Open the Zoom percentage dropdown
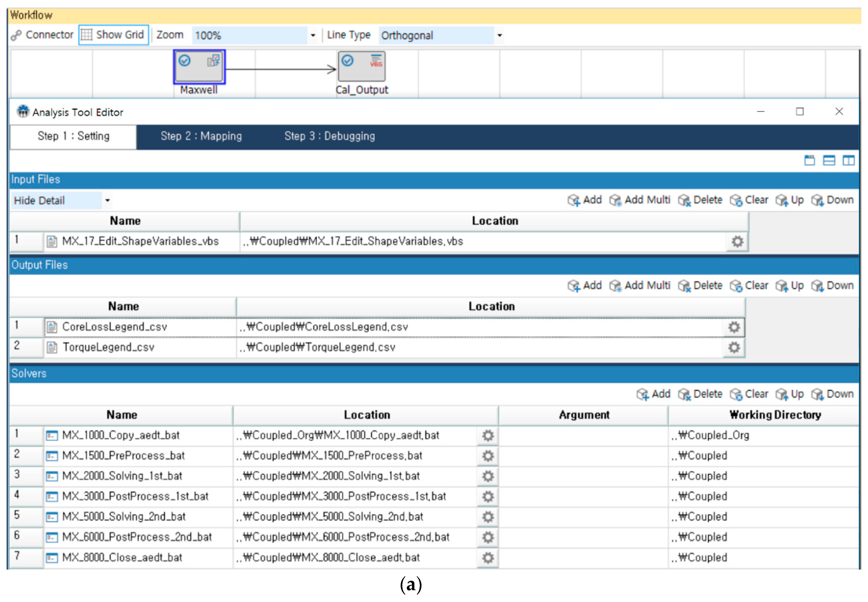The image size is (868, 602). [x=313, y=35]
